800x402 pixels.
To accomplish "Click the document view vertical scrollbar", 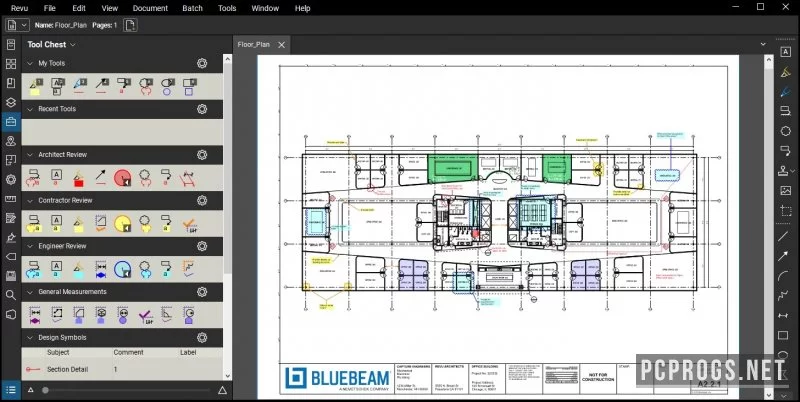I will (x=769, y=227).
